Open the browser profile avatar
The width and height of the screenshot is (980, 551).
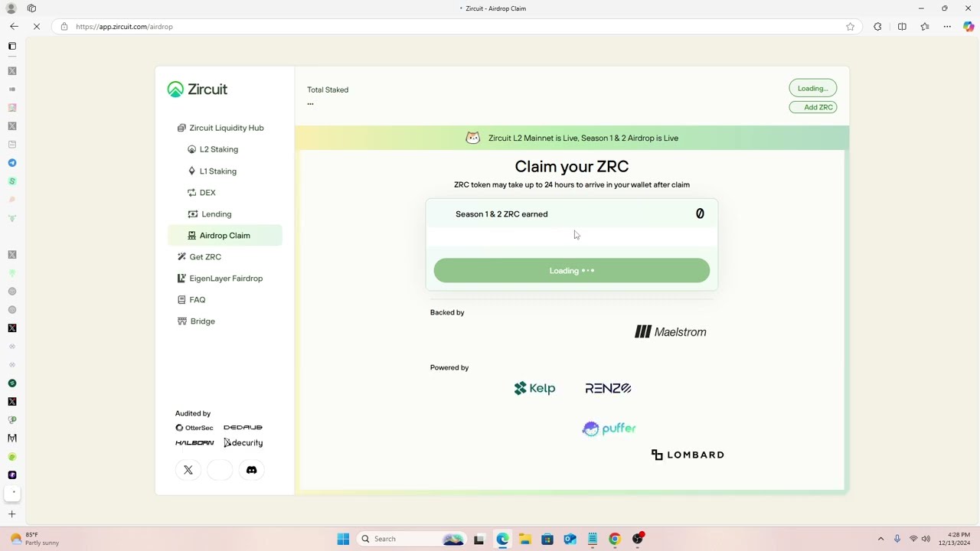click(x=11, y=8)
